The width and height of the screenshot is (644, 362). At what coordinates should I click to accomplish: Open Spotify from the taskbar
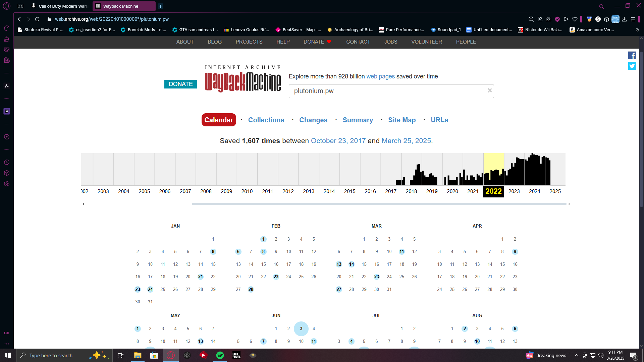220,355
